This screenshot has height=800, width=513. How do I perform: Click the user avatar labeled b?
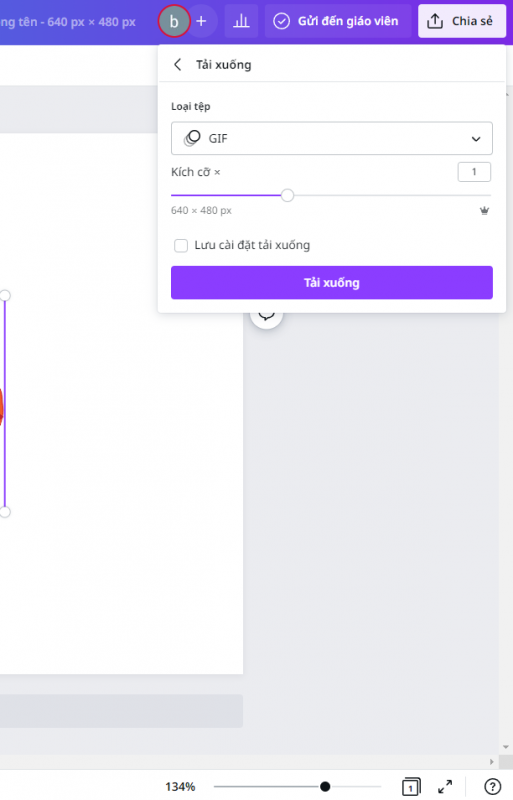(x=174, y=21)
